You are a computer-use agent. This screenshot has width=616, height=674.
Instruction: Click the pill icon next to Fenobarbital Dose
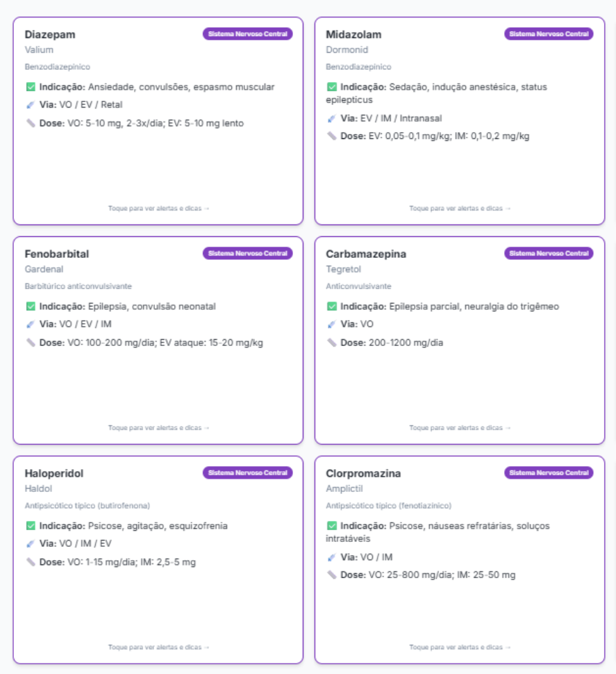31,343
